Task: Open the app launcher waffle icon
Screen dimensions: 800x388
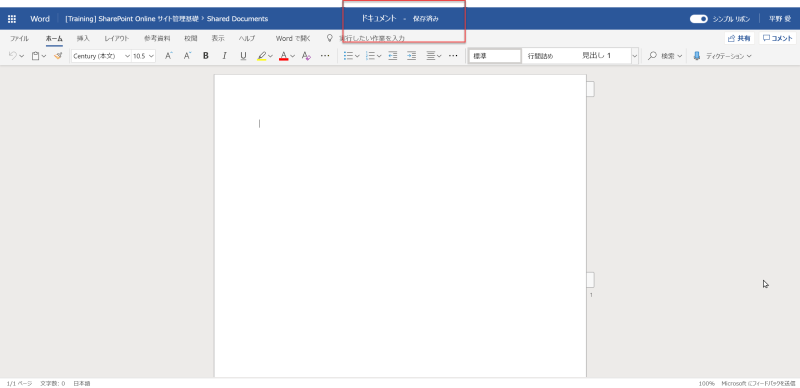Action: point(12,19)
